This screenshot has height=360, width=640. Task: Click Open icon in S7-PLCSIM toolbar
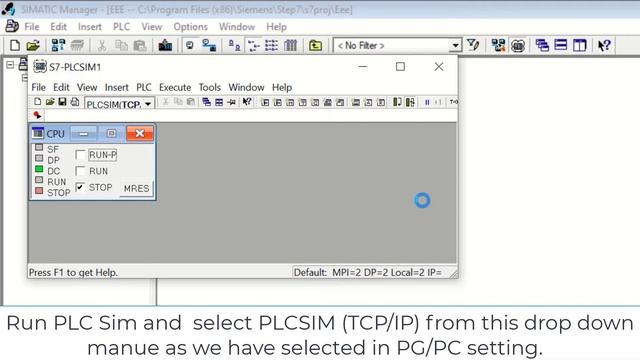[x=50, y=102]
